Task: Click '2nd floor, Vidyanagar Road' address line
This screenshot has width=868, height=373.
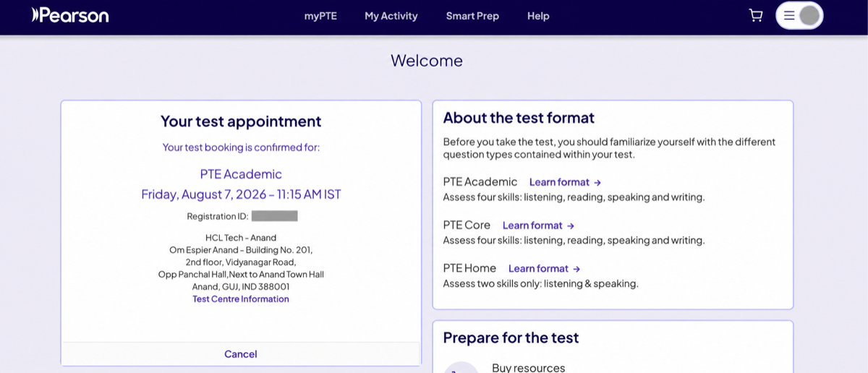Action: (x=241, y=262)
